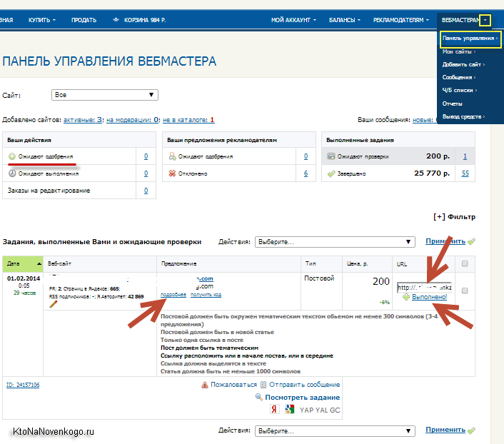Click green checkmark beside bottom Применить
The height and width of the screenshot is (444, 504).
[x=471, y=430]
